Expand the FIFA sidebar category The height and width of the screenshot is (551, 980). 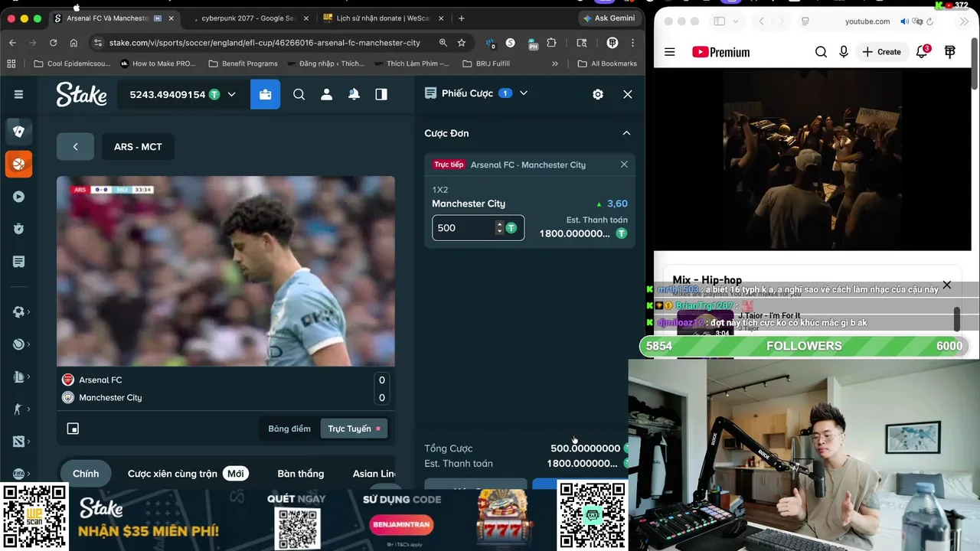(20, 474)
